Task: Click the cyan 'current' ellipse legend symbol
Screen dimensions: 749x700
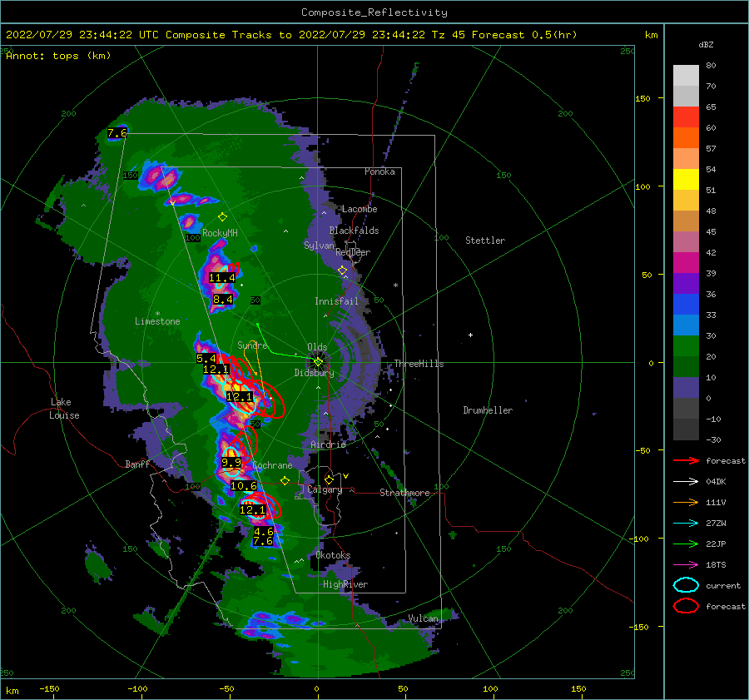Action: pyautogui.click(x=686, y=585)
